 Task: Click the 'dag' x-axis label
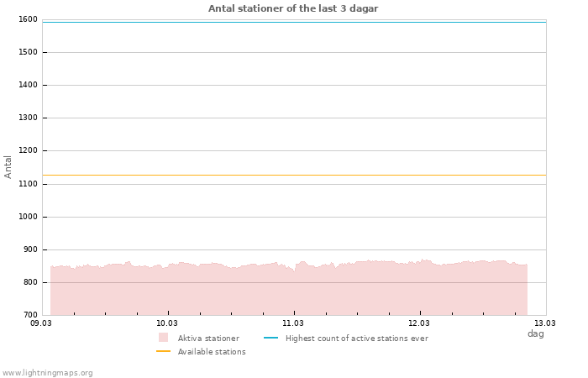coord(535,333)
